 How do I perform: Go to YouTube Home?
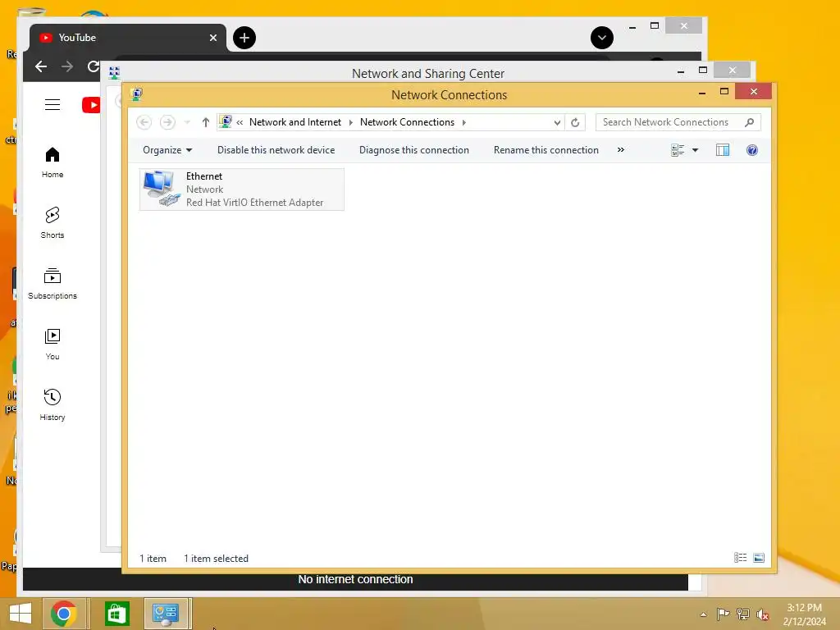(52, 162)
